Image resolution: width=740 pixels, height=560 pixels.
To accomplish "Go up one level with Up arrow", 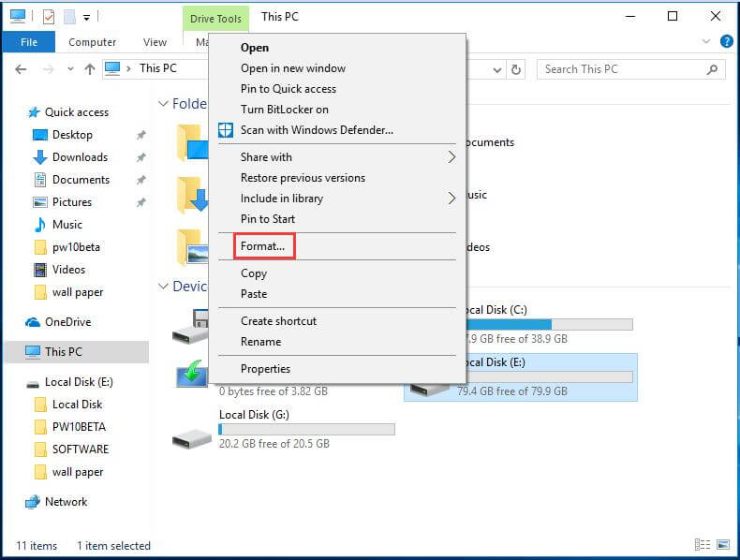I will (90, 69).
